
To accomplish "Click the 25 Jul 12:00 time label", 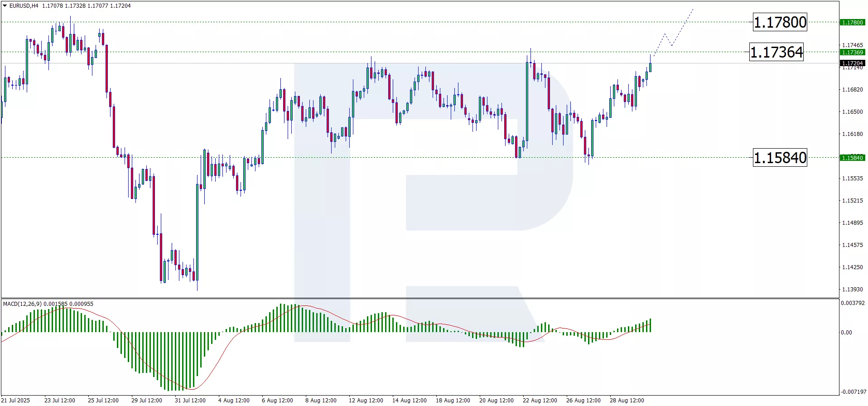I will click(103, 401).
